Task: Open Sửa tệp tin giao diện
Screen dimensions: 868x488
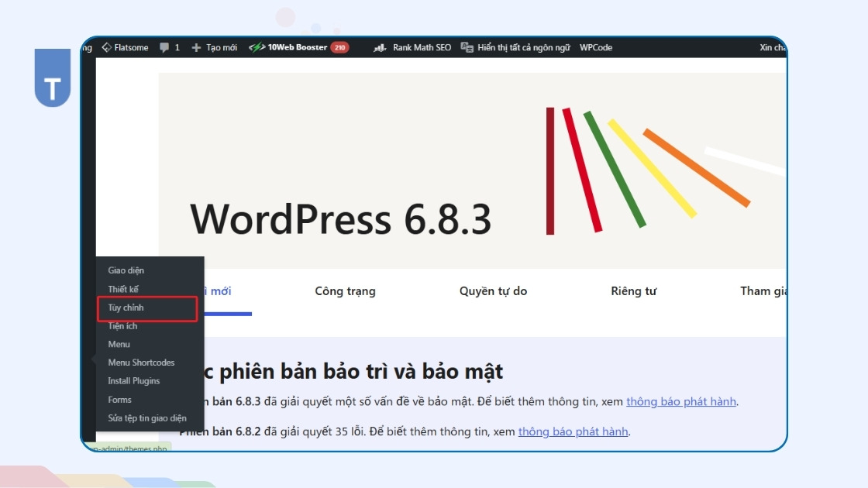Action: pyautogui.click(x=147, y=418)
